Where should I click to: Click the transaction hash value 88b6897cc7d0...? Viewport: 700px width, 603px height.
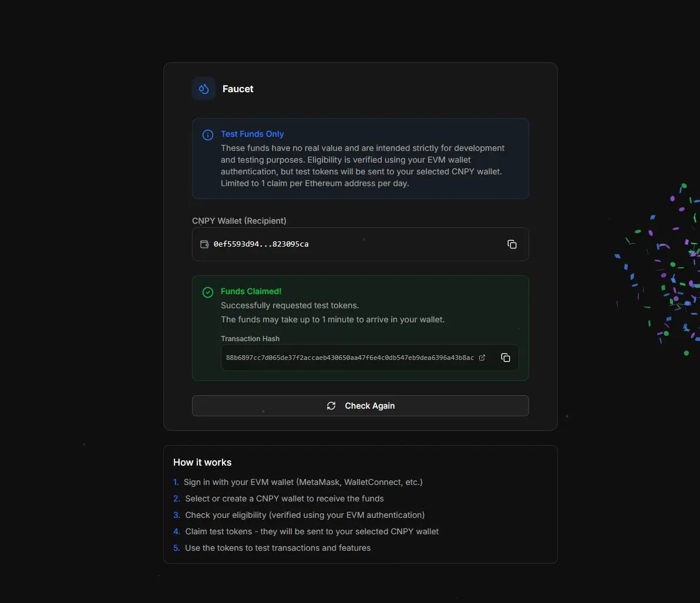[349, 358]
